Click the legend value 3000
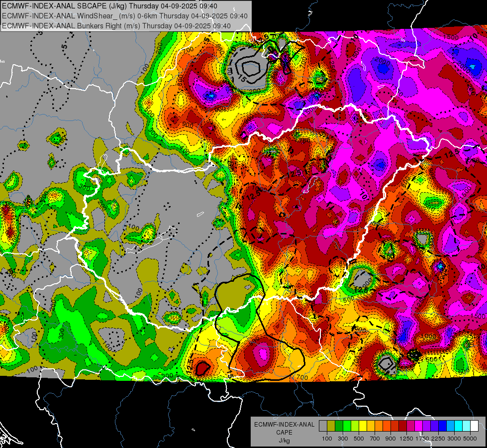Screen dimensions: 487x448 pos(454,439)
